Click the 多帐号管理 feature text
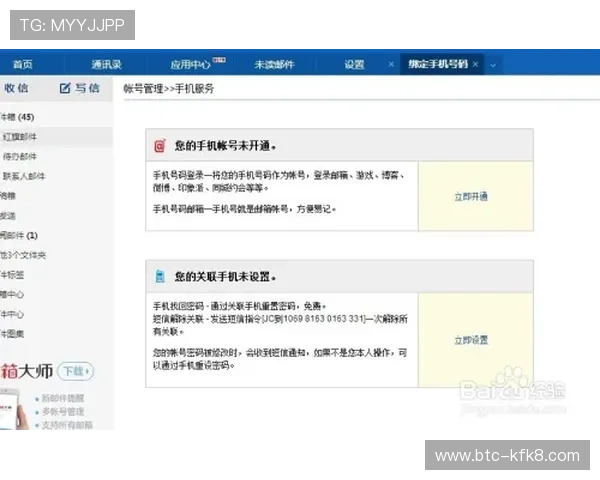The height and width of the screenshot is (480, 600). 63,412
